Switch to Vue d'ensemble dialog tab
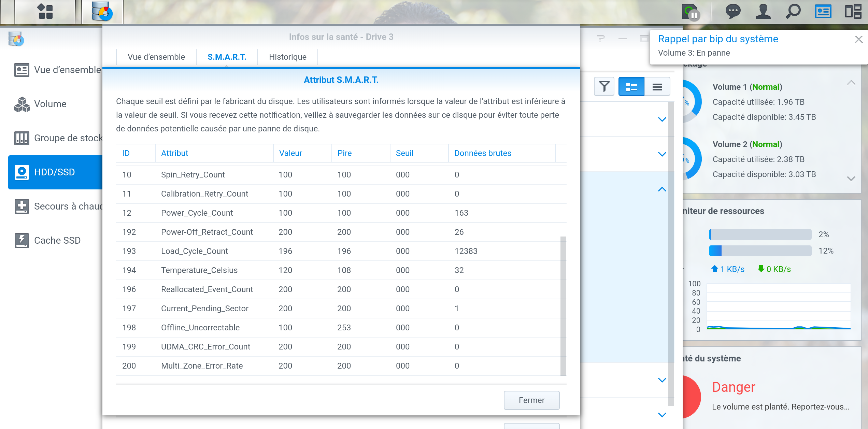 tap(156, 57)
